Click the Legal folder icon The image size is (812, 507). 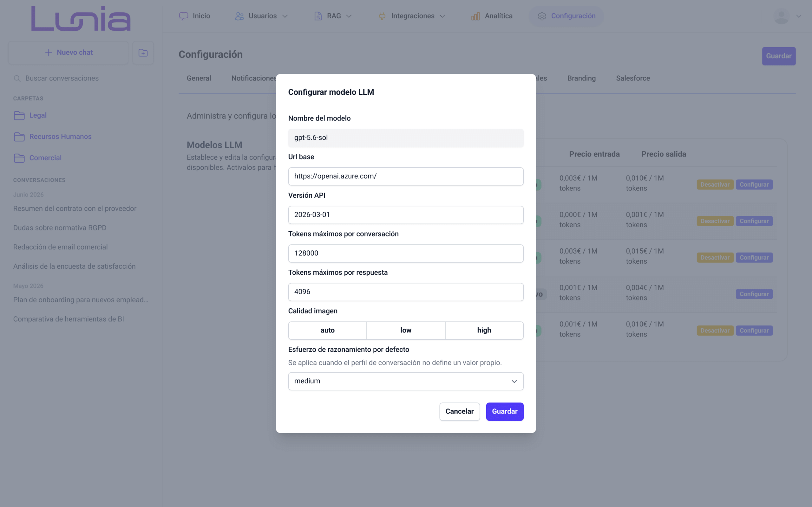point(19,115)
